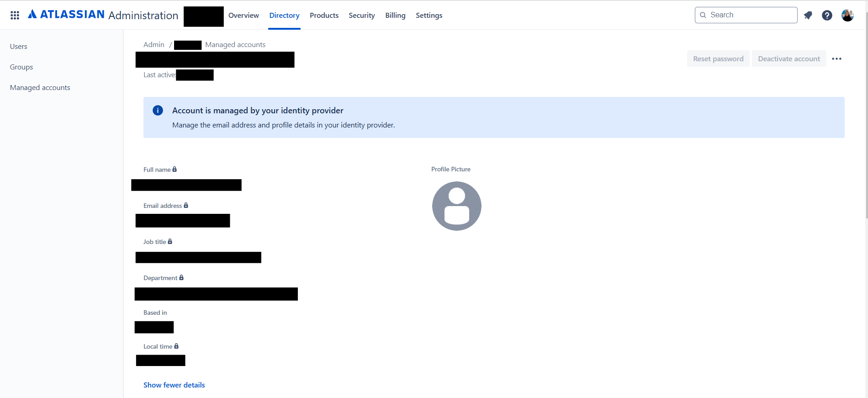868x398 pixels.
Task: Click the Deactivate account button
Action: [x=789, y=58]
